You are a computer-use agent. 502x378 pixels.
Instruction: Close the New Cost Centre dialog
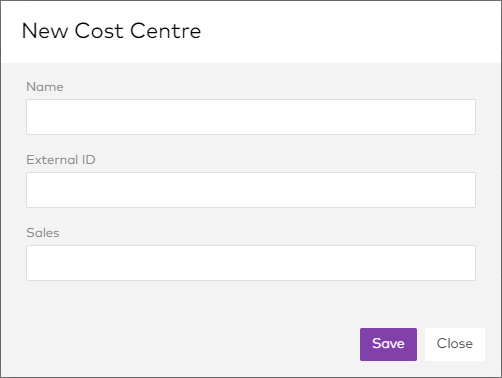[x=455, y=344]
